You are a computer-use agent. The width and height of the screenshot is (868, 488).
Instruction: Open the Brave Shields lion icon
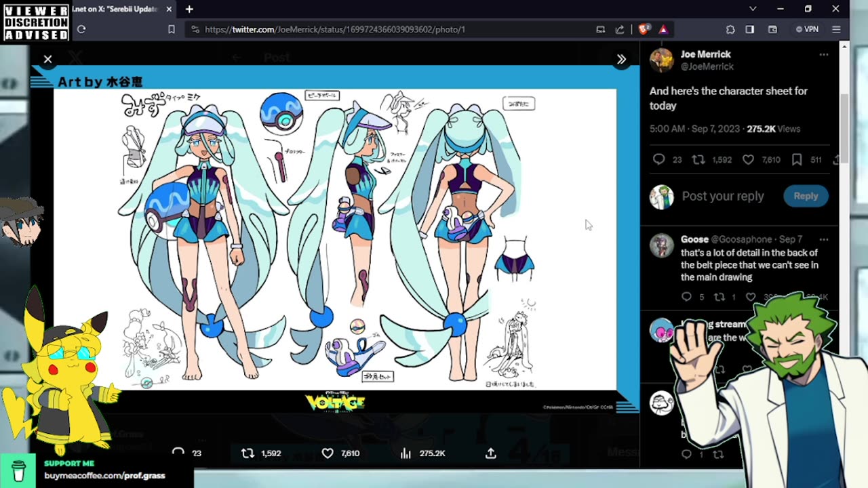[x=644, y=29]
